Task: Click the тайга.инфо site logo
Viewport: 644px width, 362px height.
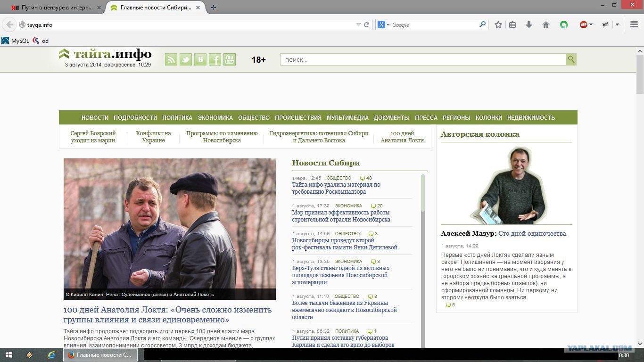Action: coord(105,54)
